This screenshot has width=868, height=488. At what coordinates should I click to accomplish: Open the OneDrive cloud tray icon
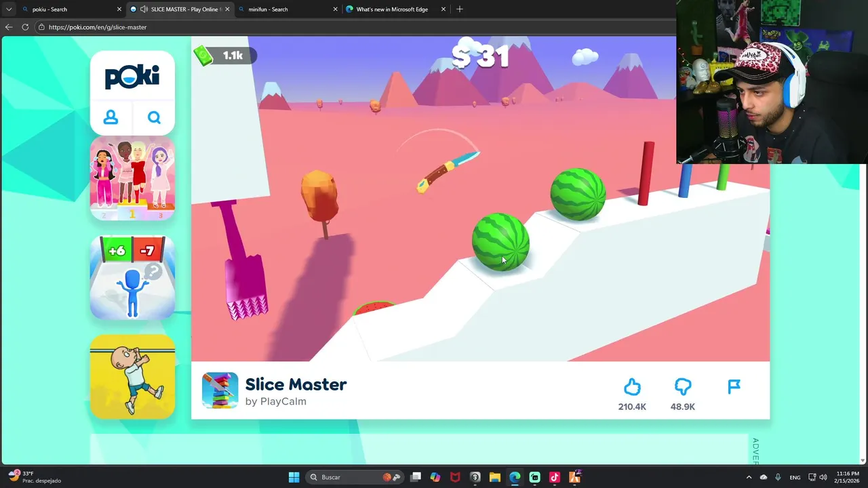(x=764, y=477)
